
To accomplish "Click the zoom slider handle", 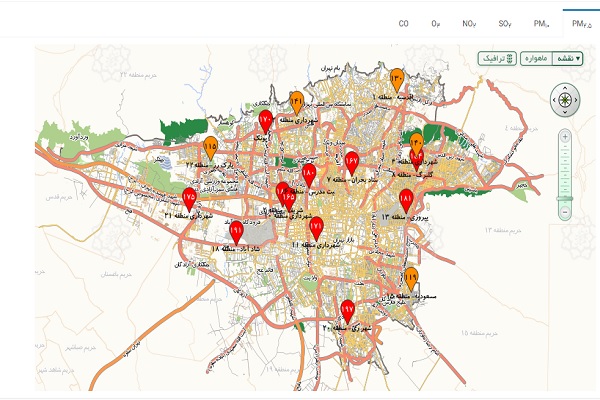I will coord(565,199).
